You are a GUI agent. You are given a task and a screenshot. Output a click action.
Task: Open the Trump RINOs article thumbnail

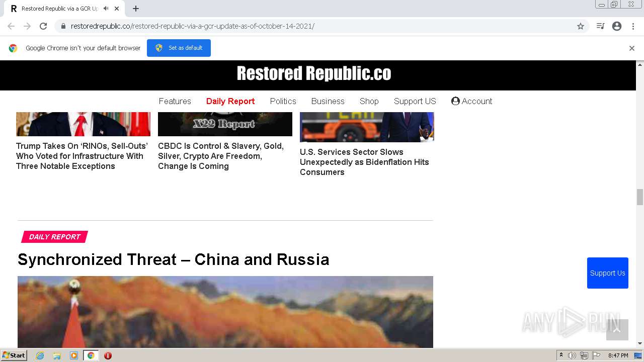(x=83, y=124)
